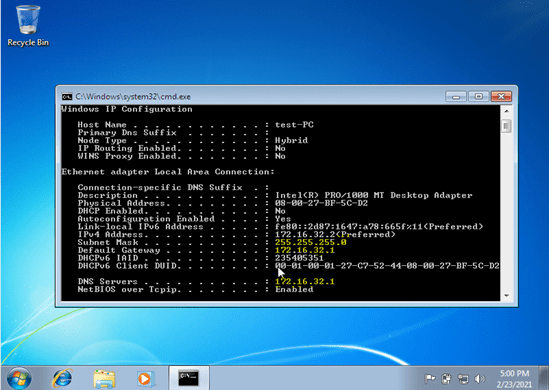
Task: Click the network tray icon
Action: point(463,378)
